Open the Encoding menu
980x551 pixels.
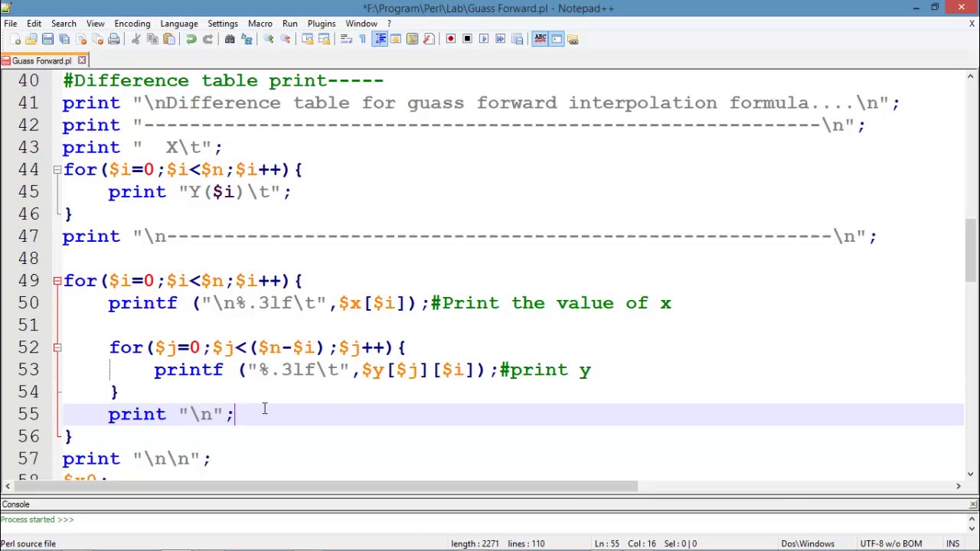pos(132,24)
